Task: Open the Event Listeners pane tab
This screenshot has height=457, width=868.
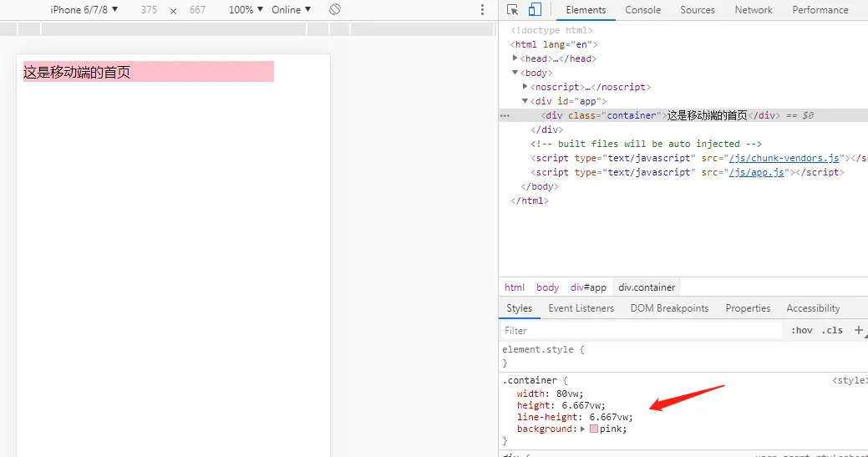Action: (x=581, y=308)
